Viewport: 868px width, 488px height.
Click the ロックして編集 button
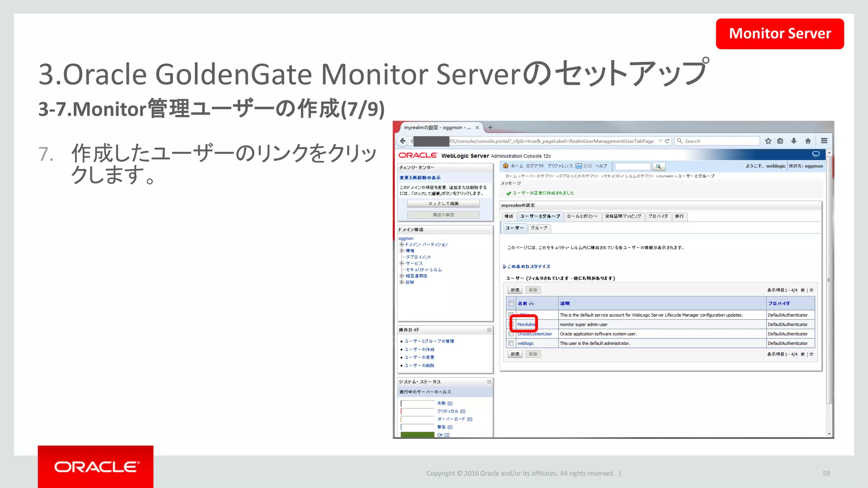443,204
